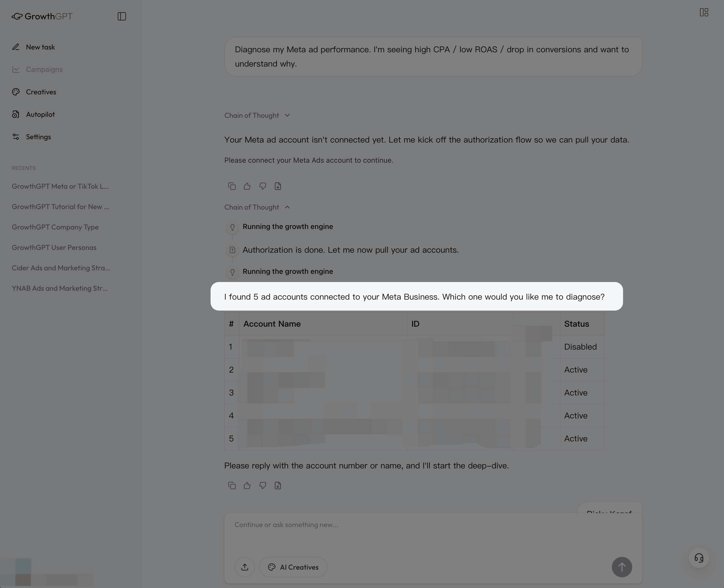Click the Active status in row 3
This screenshot has width=724, height=588.
(x=576, y=393)
